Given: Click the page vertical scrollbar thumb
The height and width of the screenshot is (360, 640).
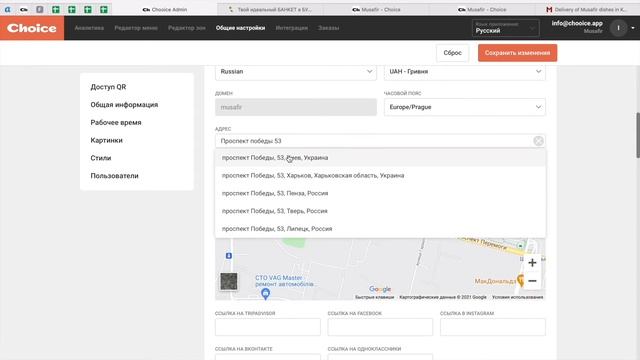Looking at the screenshot, I should (x=638, y=135).
